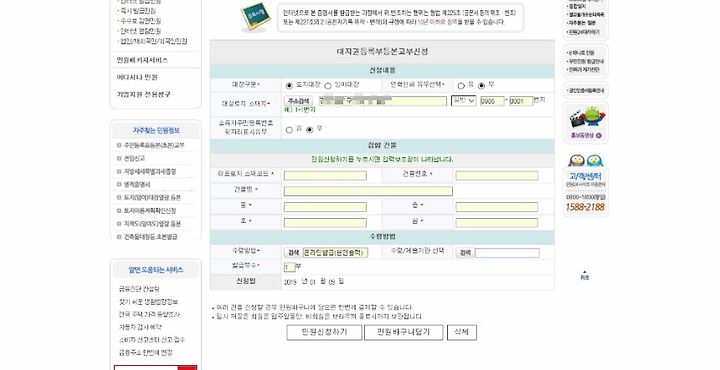Open 주민등록표등본(초본)교부 link
This screenshot has width=720, height=370.
tap(154, 145)
